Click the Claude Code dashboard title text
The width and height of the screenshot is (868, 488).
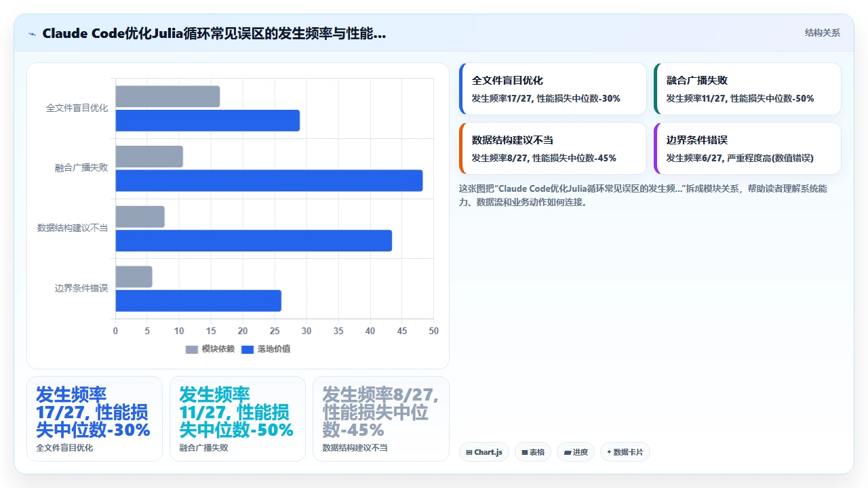214,34
